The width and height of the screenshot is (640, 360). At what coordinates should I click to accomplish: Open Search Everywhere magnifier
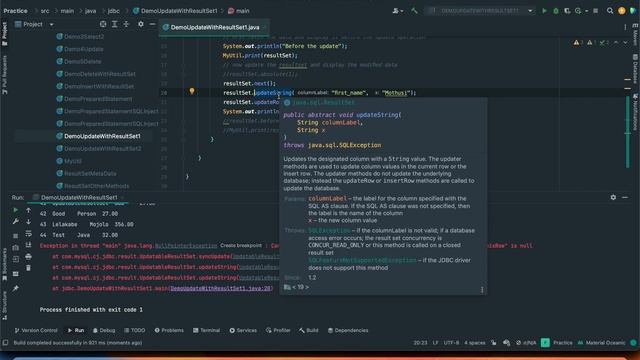click(610, 11)
